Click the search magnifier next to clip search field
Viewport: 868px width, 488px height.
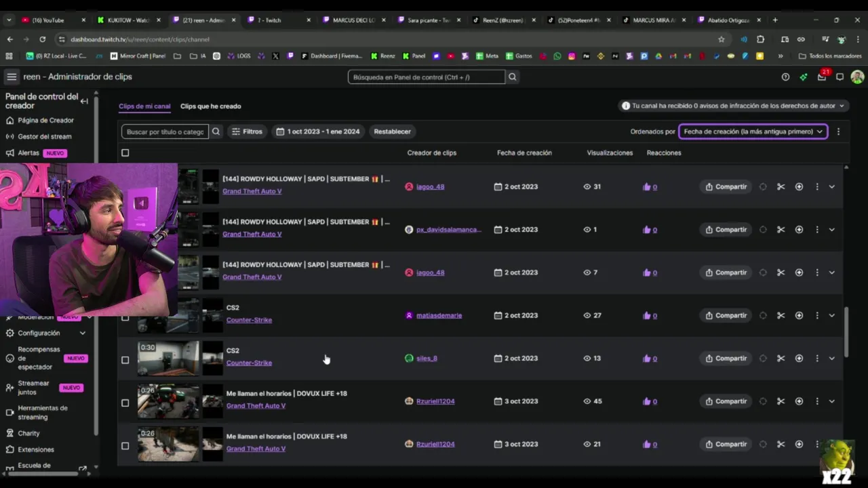pos(216,131)
